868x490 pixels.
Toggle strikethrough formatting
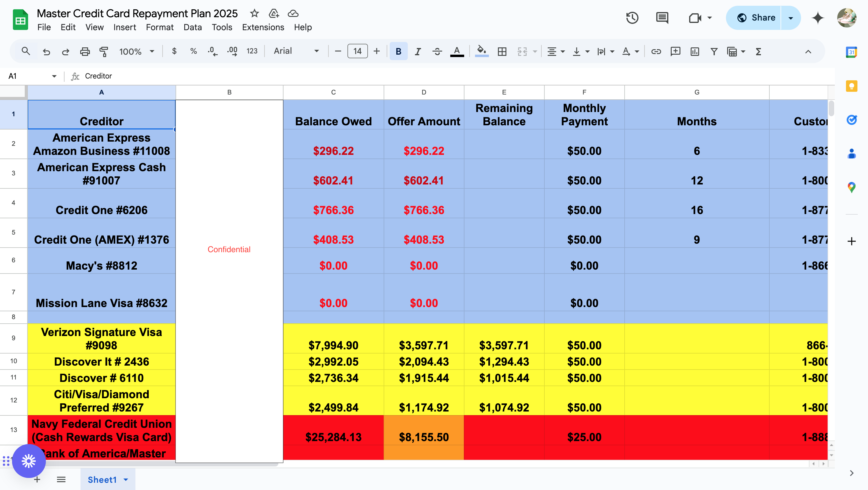437,51
